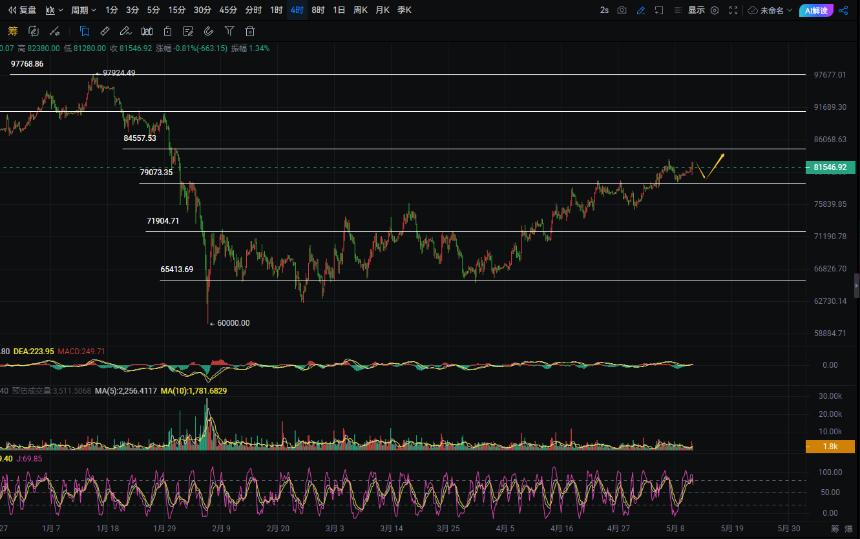This screenshot has height=539, width=860.
Task: Click the DEA:223.95 indicator label
Action: (x=33, y=351)
